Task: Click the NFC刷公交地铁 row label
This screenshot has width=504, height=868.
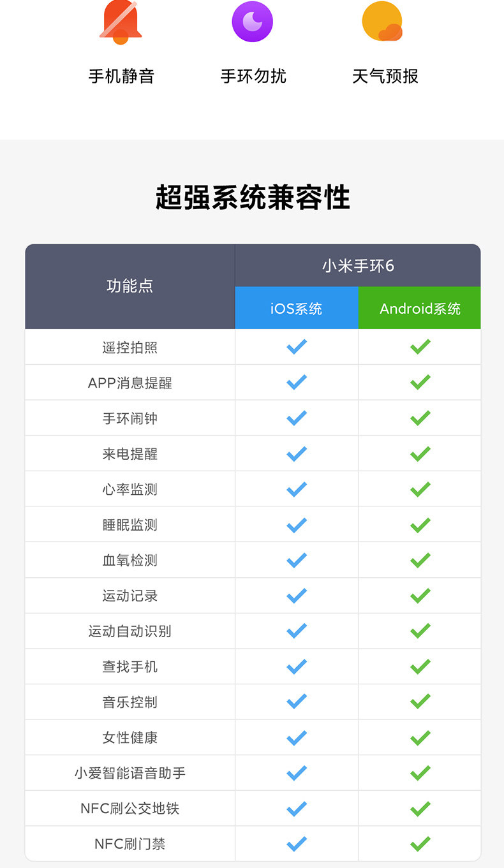Action: click(x=130, y=809)
